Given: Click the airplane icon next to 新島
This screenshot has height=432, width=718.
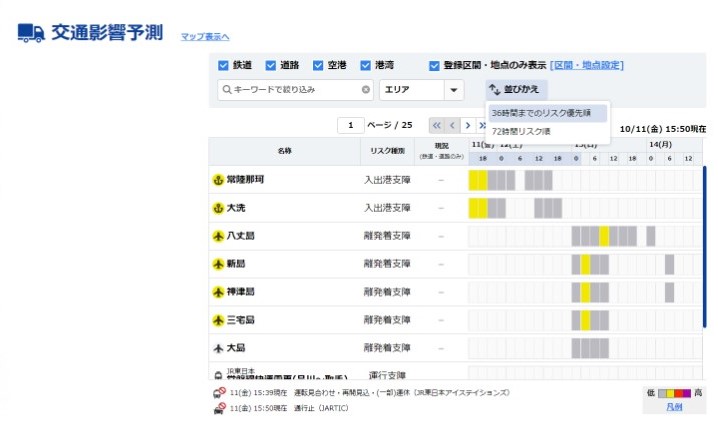Looking at the screenshot, I should point(218,264).
